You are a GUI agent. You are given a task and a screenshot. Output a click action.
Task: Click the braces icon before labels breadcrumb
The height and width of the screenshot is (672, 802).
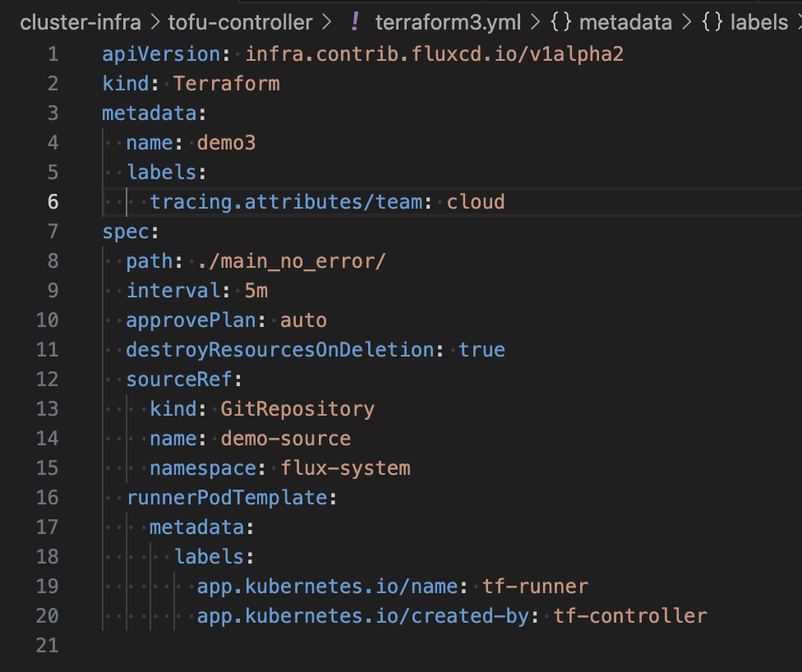coord(712,22)
